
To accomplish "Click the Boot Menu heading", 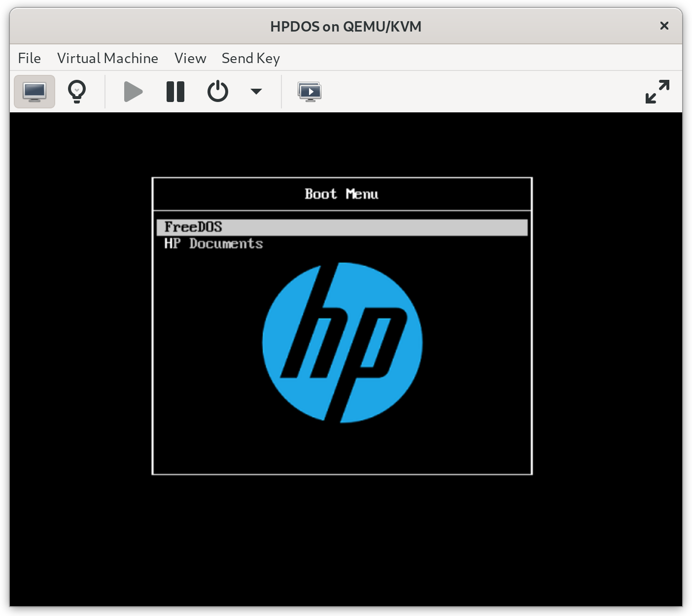I will [x=342, y=194].
